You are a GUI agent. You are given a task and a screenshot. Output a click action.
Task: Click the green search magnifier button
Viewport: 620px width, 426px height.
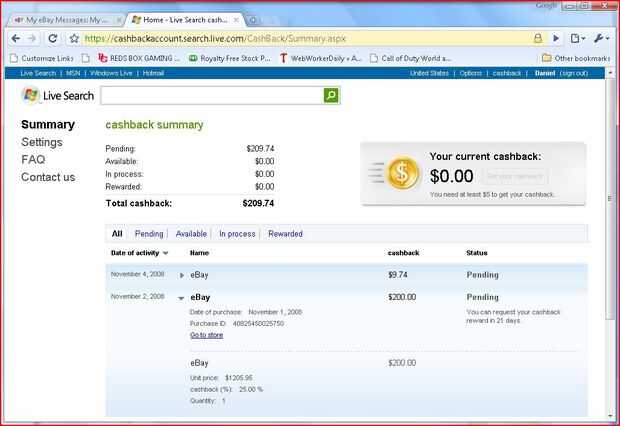point(331,95)
